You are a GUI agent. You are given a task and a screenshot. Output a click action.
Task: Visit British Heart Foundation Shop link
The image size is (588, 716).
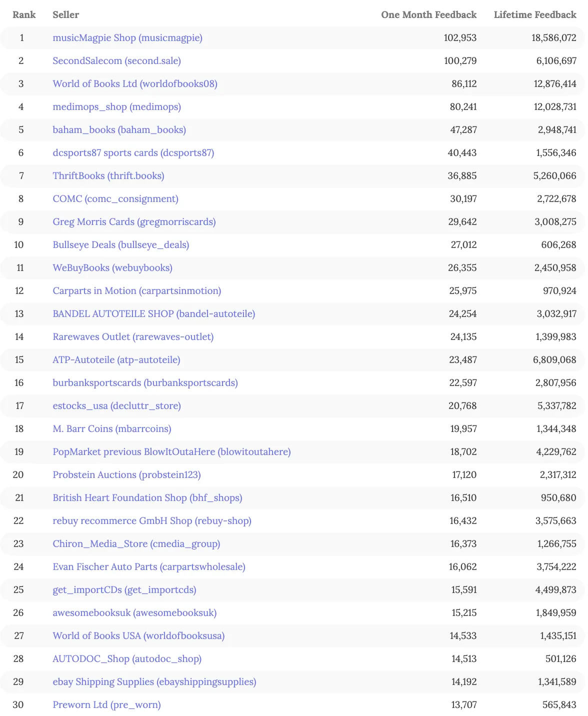pyautogui.click(x=147, y=498)
